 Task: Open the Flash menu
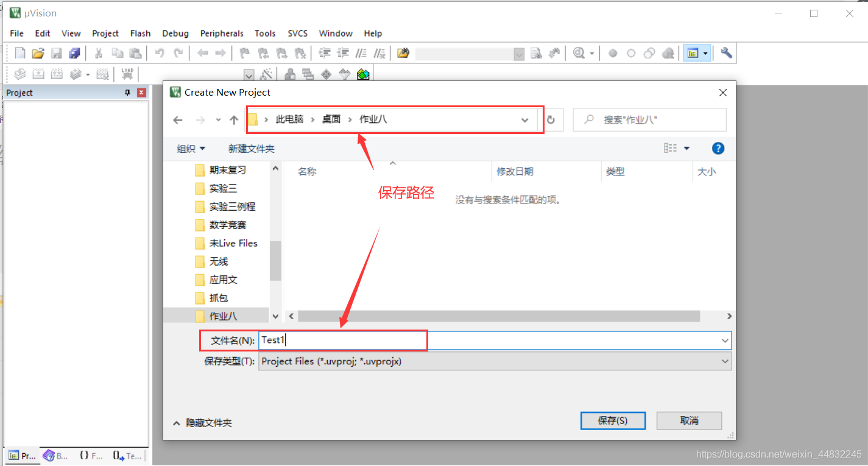tap(140, 34)
